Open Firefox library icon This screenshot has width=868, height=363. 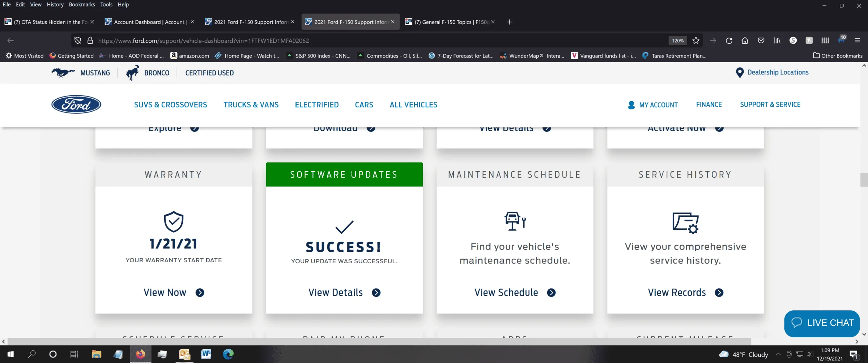click(777, 40)
